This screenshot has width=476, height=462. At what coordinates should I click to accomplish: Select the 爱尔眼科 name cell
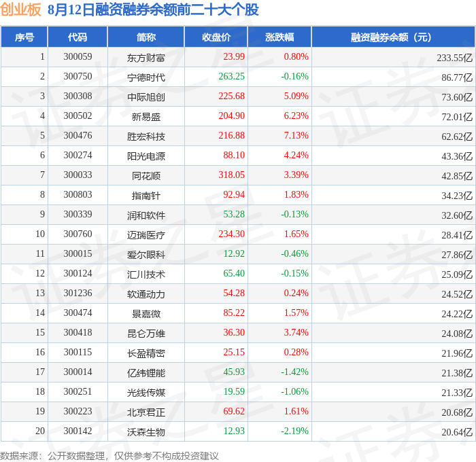146,255
